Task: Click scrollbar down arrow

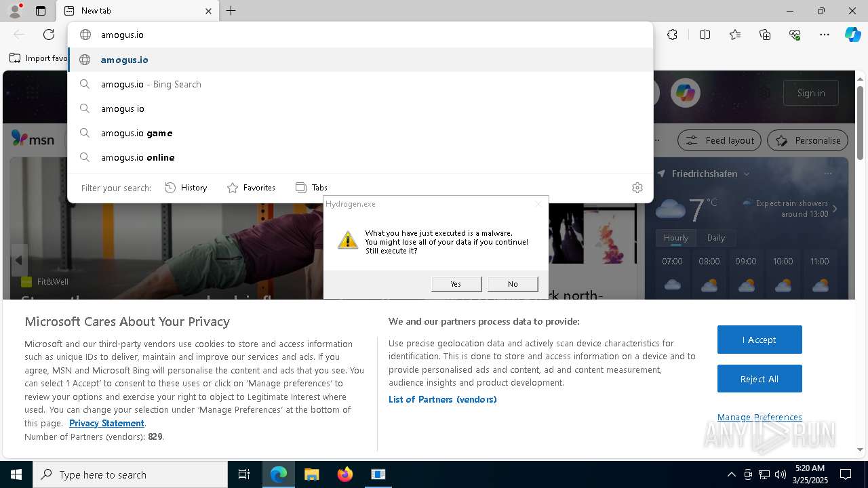Action: pyautogui.click(x=860, y=449)
